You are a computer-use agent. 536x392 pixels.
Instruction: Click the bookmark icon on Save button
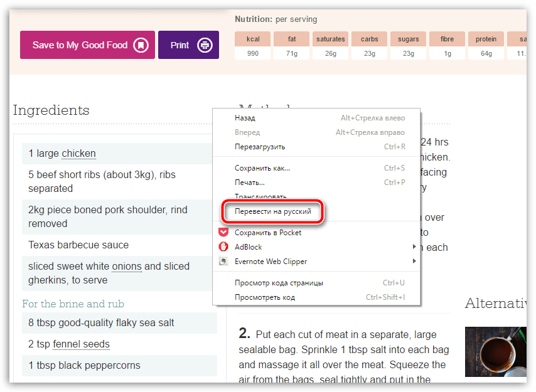tap(141, 45)
